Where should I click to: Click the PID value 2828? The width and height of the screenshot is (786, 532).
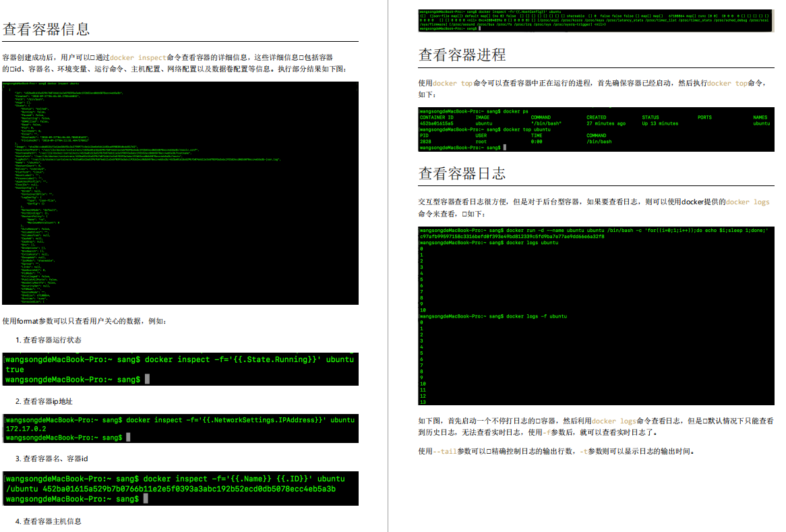(x=425, y=142)
